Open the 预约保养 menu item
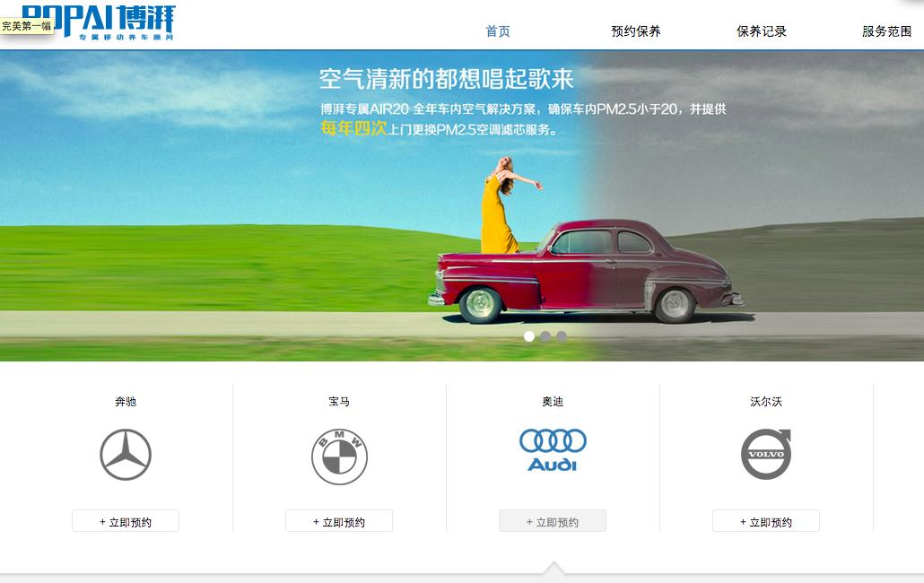The height and width of the screenshot is (583, 924). [636, 31]
